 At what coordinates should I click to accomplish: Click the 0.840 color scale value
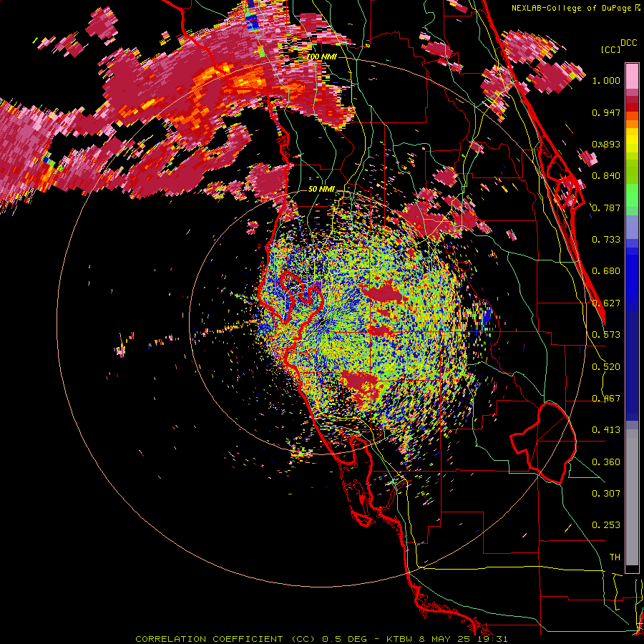click(x=606, y=176)
